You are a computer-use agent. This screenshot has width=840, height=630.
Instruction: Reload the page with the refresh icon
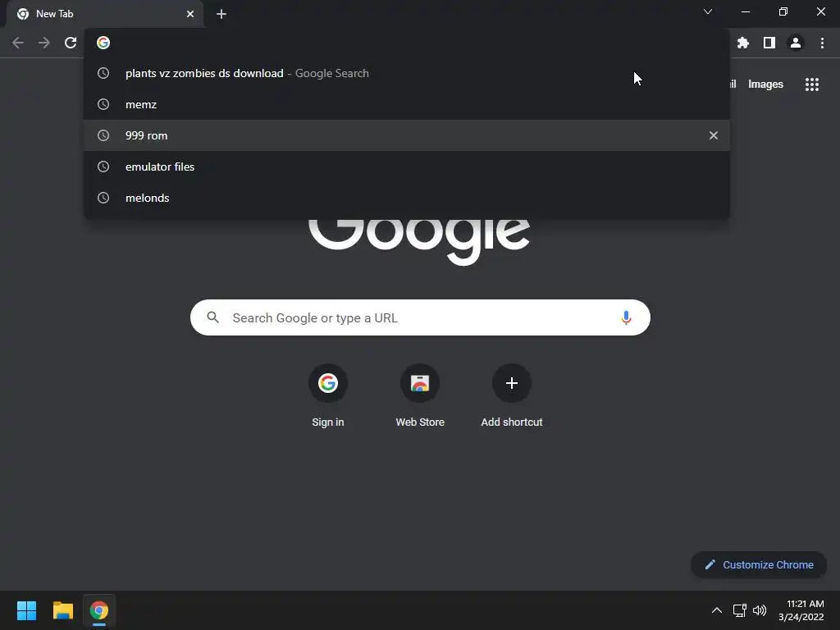tap(71, 43)
